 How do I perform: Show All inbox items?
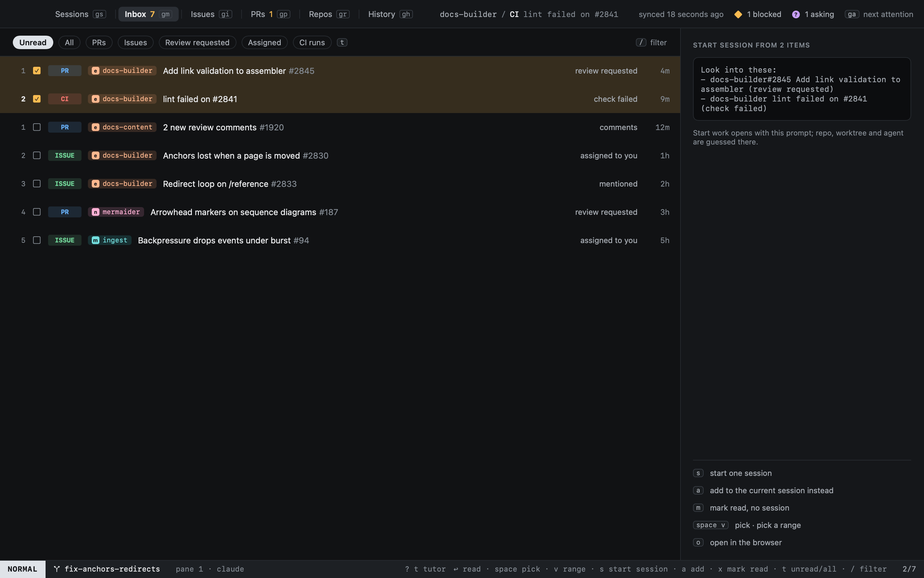(x=69, y=42)
